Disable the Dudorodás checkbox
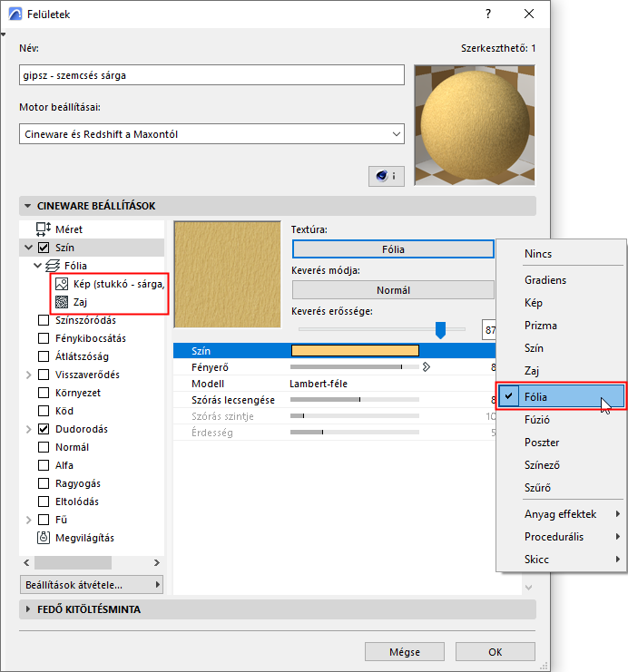 click(44, 429)
